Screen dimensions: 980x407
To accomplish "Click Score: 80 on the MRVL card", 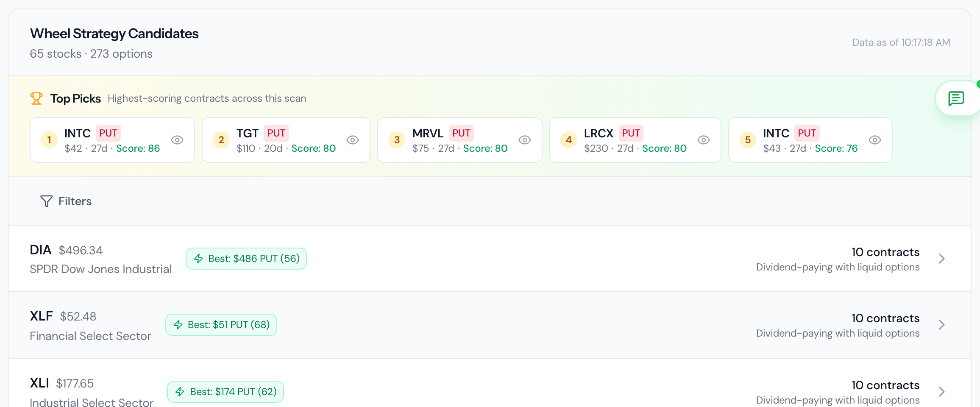I will pos(485,148).
